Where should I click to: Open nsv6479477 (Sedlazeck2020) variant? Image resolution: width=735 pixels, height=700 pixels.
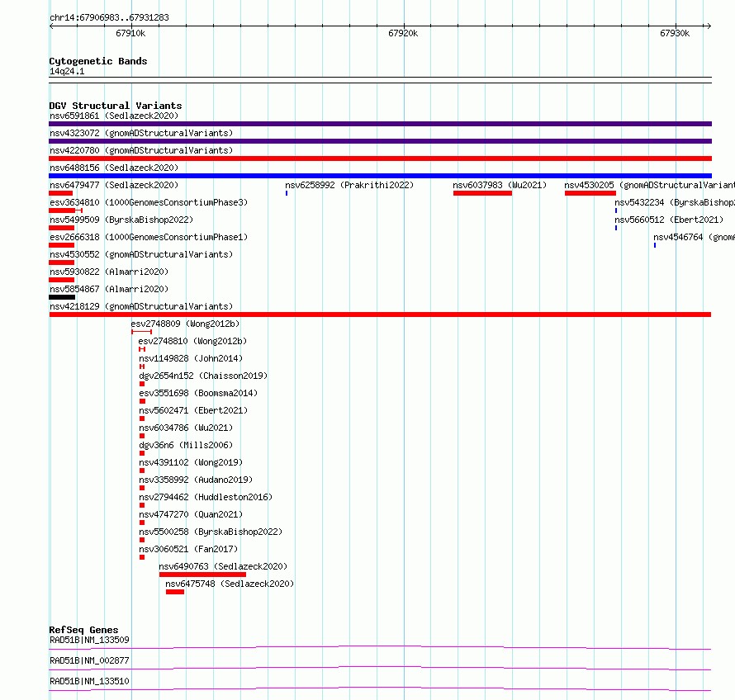pos(114,185)
